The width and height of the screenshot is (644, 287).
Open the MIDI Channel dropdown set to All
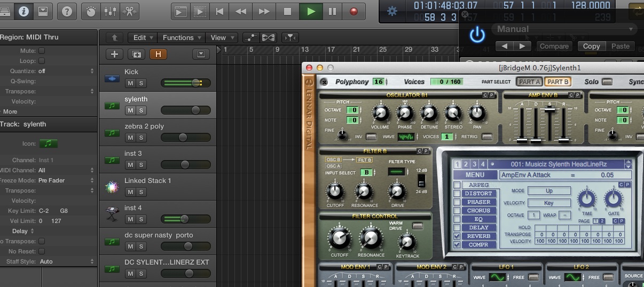[x=66, y=170]
